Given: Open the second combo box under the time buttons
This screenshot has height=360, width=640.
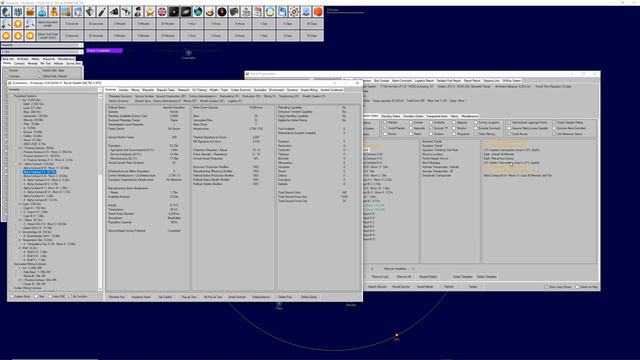Looking at the screenshot, I should click(x=42, y=52).
